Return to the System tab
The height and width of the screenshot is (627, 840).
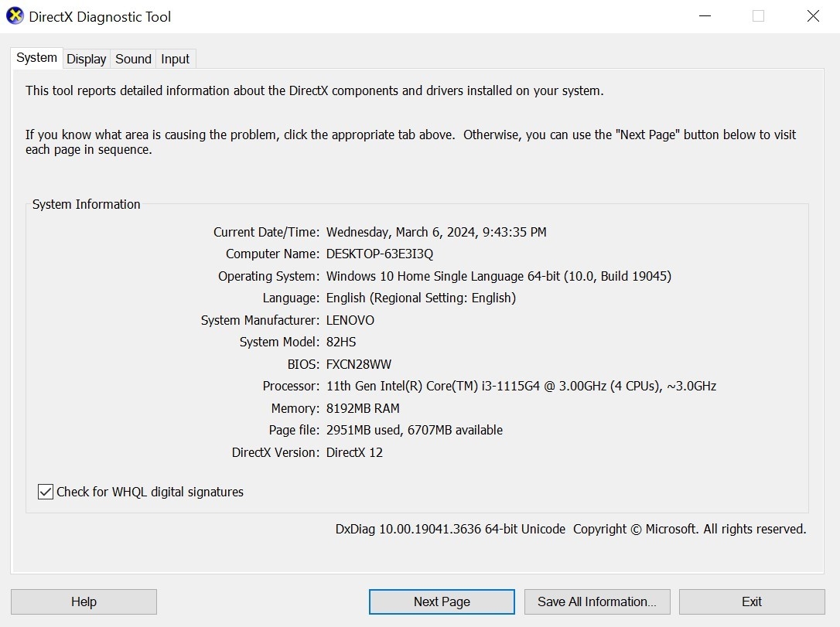[36, 57]
